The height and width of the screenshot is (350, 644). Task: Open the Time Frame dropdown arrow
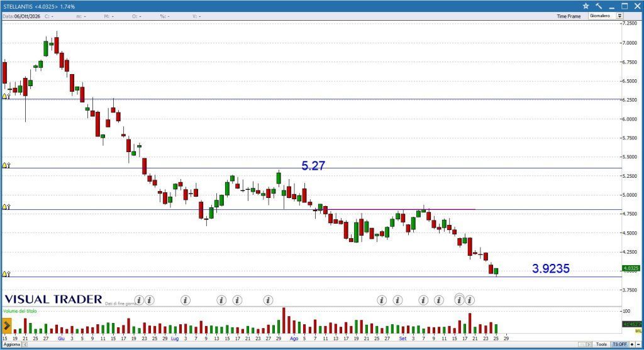coord(619,16)
